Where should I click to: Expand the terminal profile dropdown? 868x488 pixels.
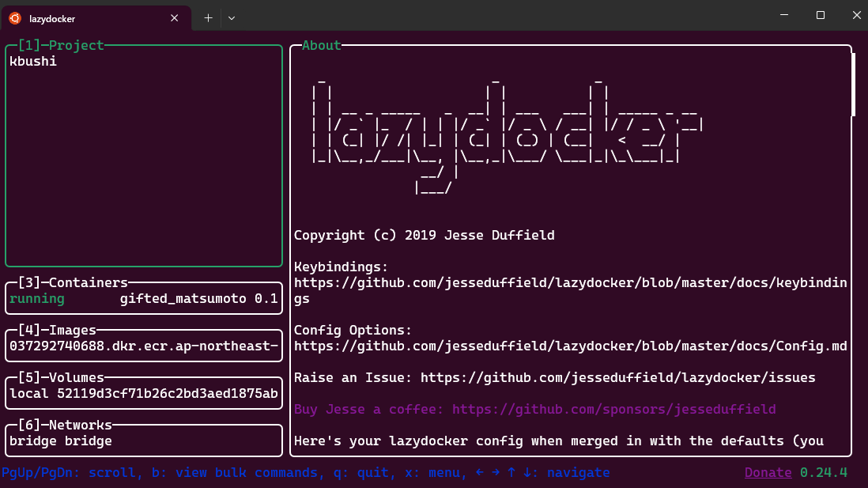(232, 18)
